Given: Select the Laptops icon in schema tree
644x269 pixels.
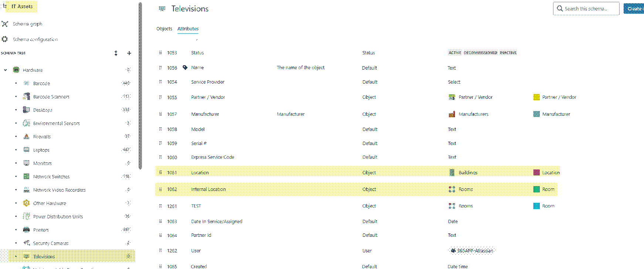Looking at the screenshot, I should coord(27,150).
